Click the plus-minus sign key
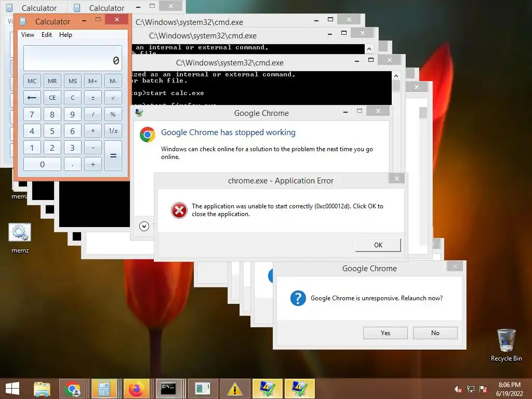 click(x=92, y=97)
